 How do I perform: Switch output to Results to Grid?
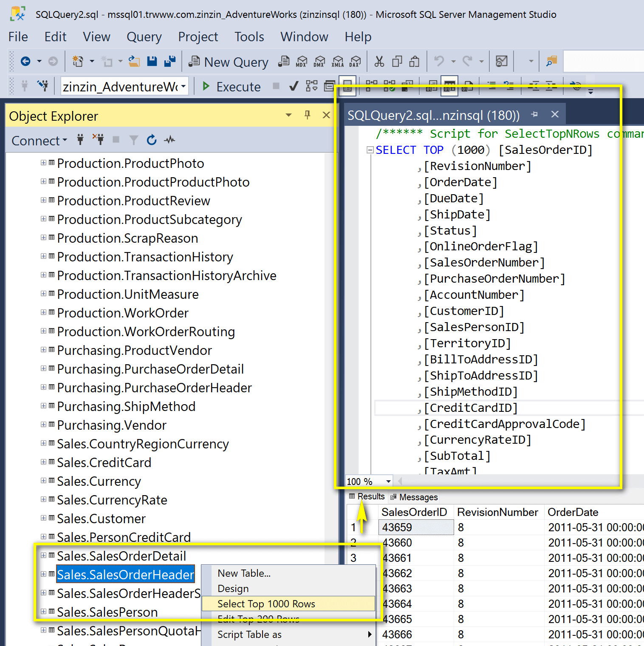(x=449, y=86)
